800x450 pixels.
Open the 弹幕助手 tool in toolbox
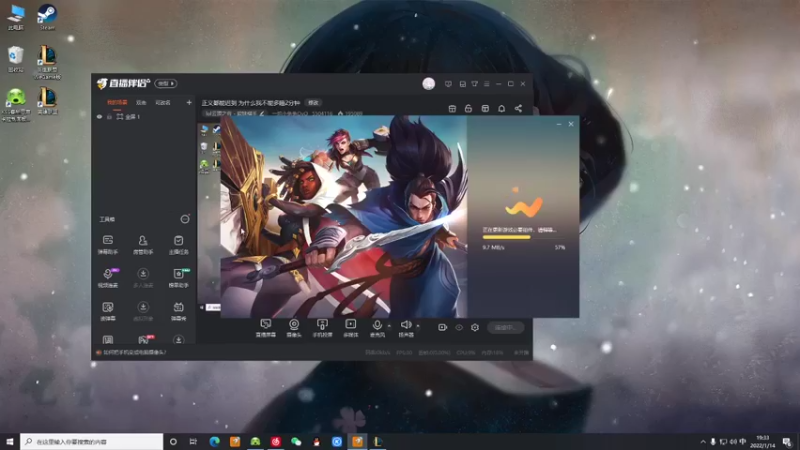coord(108,244)
